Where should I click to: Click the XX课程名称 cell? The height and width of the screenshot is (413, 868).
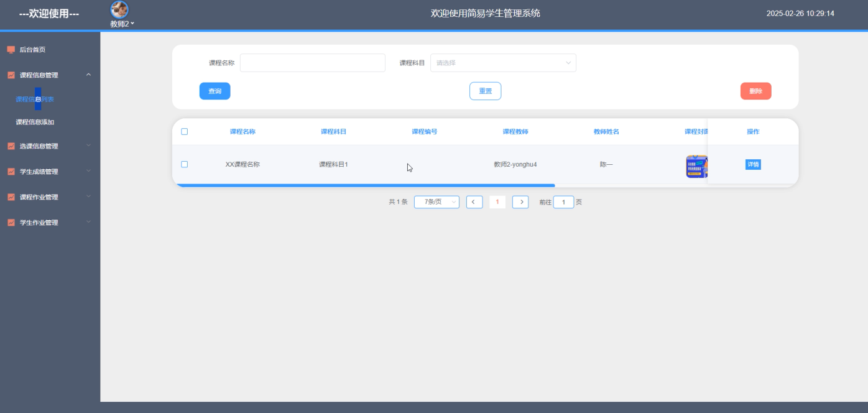[242, 165]
